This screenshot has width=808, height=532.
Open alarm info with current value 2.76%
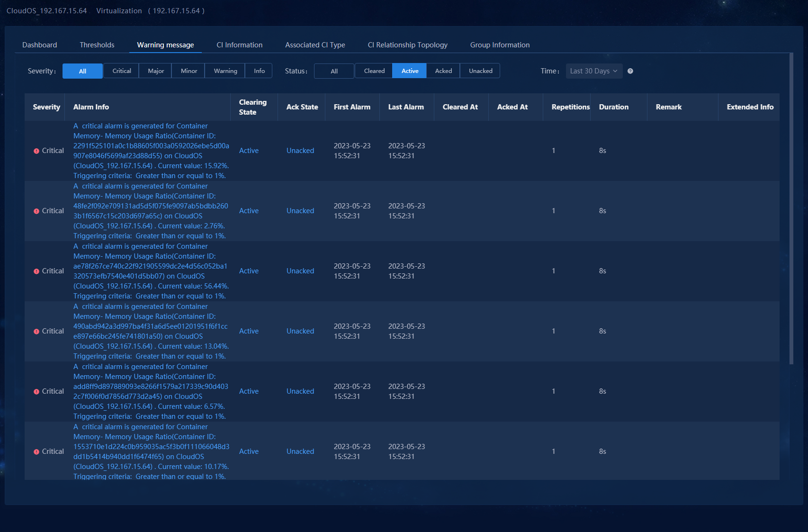[x=151, y=211]
